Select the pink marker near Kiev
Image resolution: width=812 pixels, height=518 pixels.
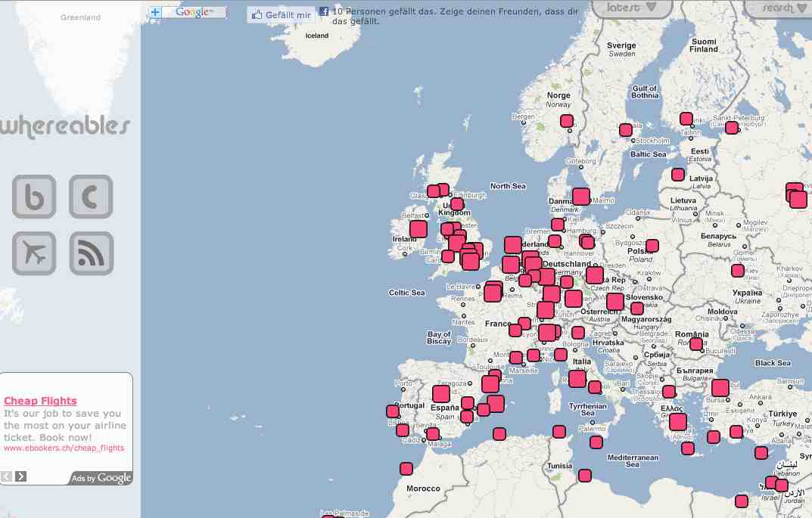(737, 271)
